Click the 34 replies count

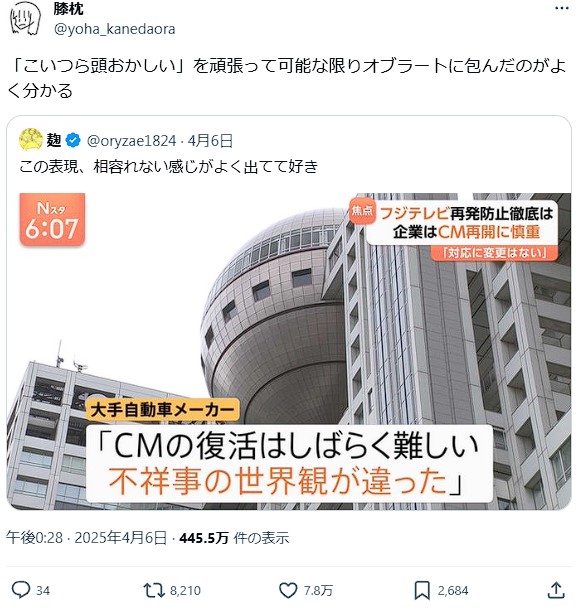[43, 591]
